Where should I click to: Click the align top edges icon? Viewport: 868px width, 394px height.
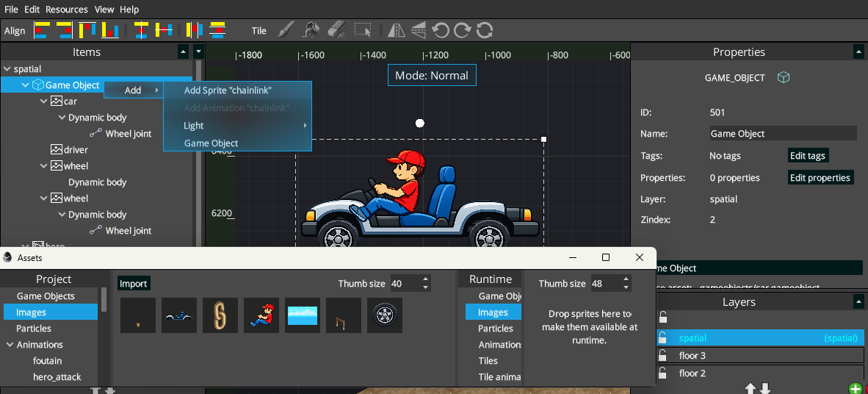(88, 30)
